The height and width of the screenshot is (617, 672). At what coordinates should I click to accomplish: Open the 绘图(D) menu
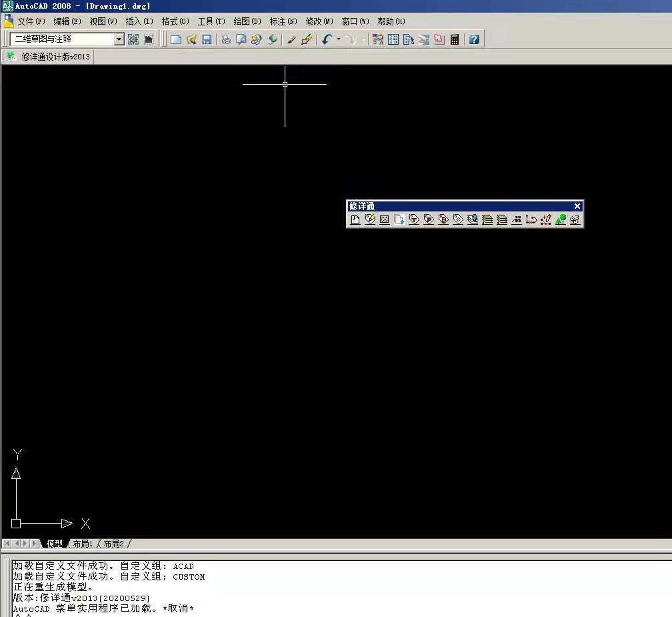247,21
